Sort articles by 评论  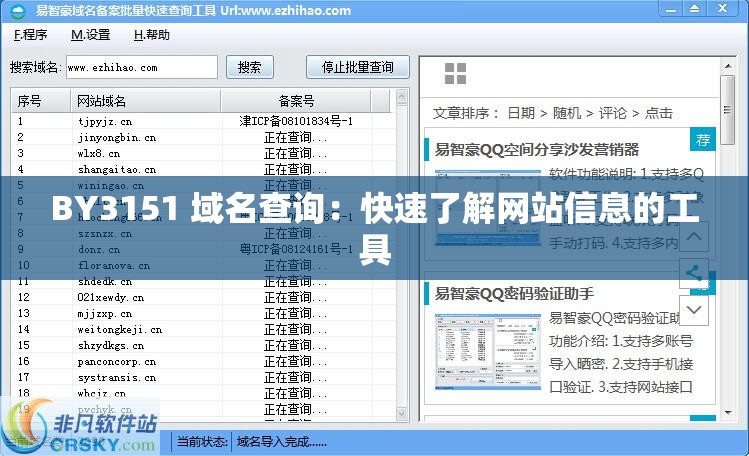613,113
